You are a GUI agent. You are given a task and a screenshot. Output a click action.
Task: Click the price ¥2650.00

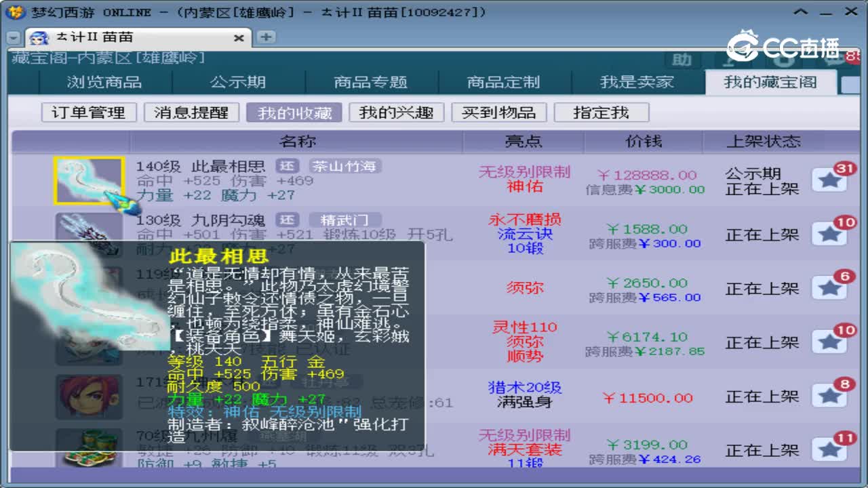(647, 283)
